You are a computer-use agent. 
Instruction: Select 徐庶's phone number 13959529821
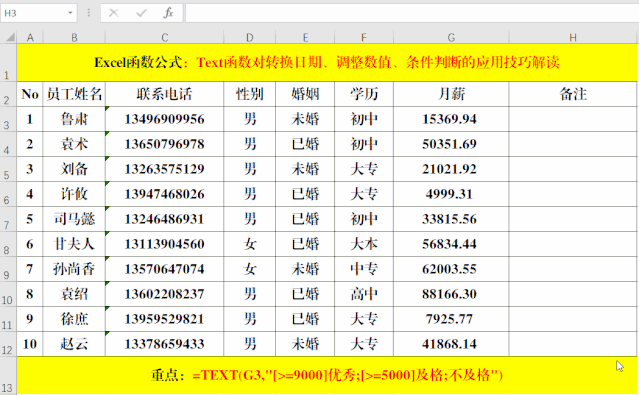(x=165, y=319)
